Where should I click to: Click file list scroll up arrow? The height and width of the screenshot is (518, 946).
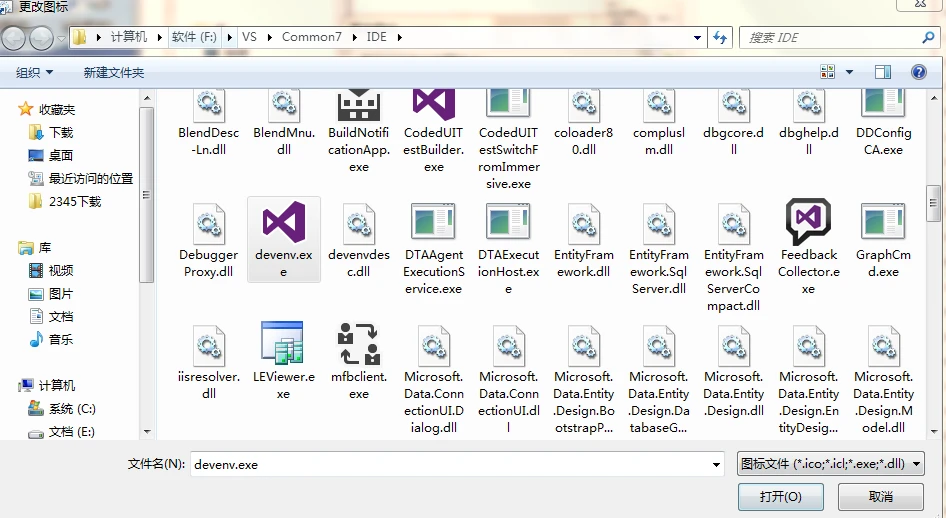[x=934, y=98]
